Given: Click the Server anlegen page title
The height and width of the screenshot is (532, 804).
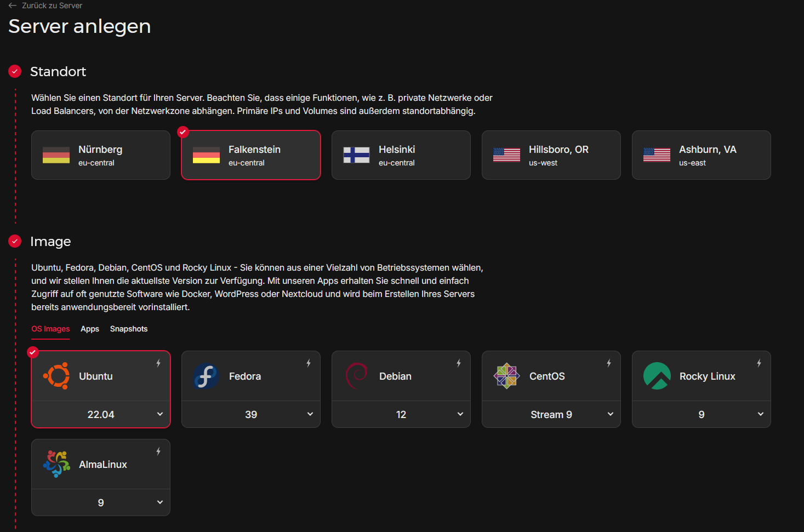Looking at the screenshot, I should point(79,26).
